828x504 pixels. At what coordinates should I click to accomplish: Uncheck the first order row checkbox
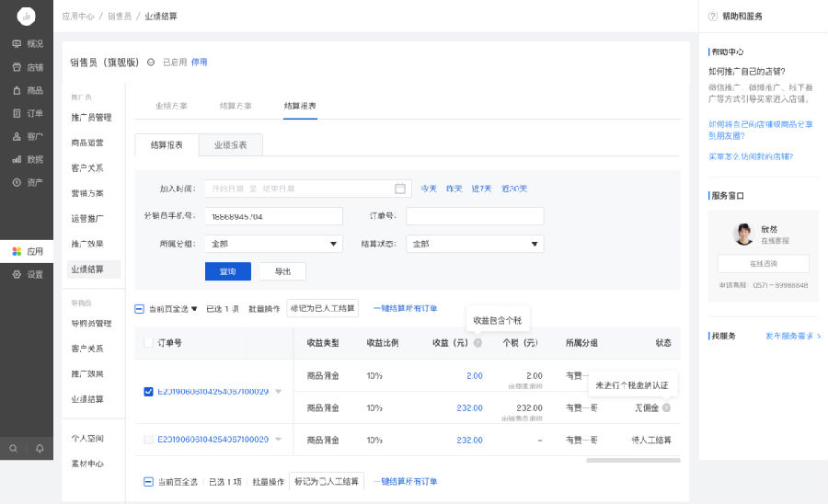pos(148,391)
